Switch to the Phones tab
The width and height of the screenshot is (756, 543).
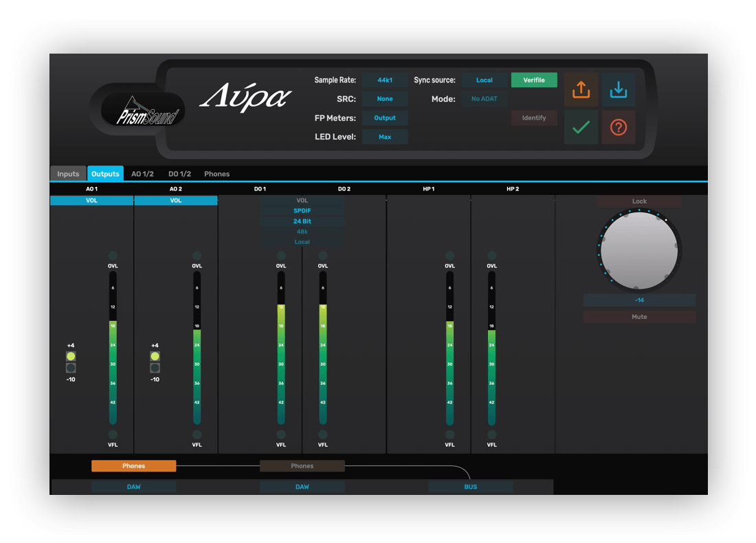tap(216, 174)
